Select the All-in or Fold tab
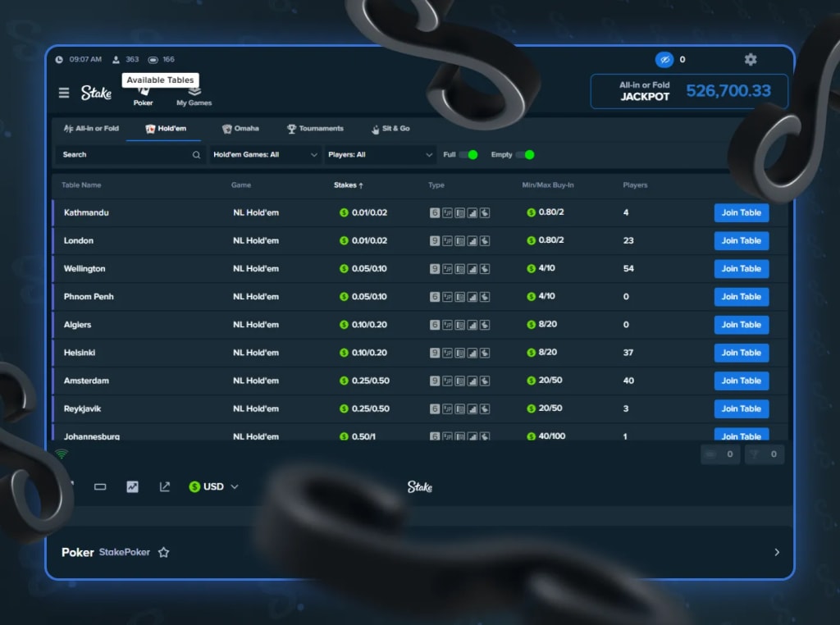The image size is (840, 625). 89,129
